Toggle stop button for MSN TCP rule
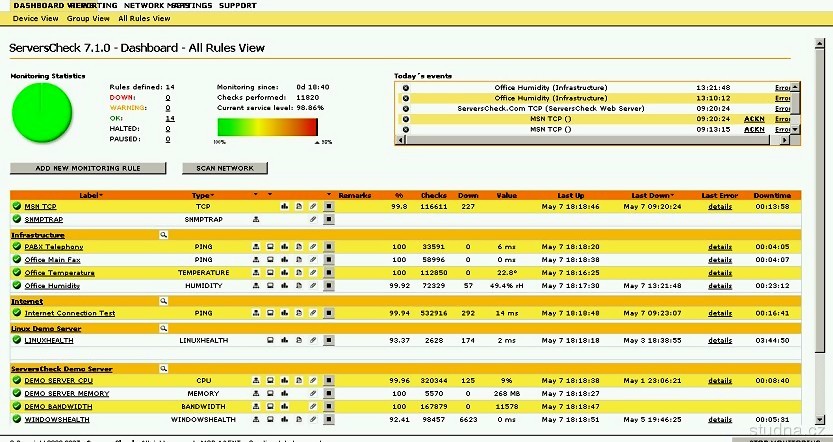The height and width of the screenshot is (442, 833). [329, 206]
